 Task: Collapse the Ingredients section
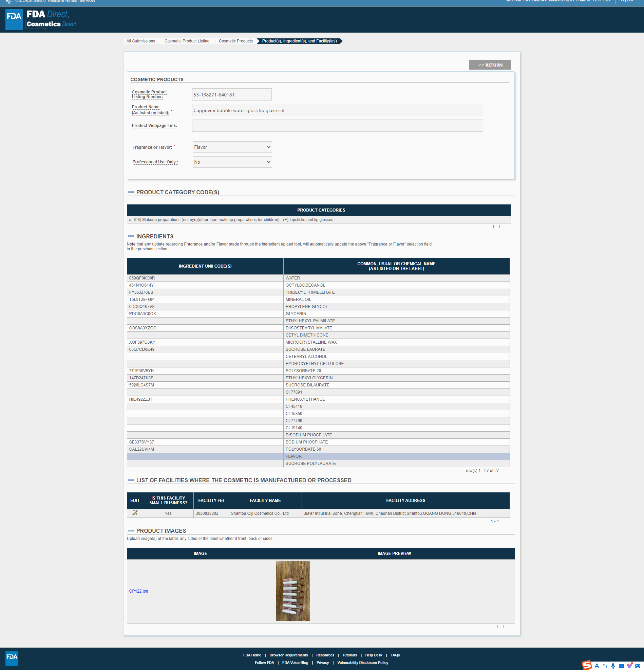pos(131,236)
